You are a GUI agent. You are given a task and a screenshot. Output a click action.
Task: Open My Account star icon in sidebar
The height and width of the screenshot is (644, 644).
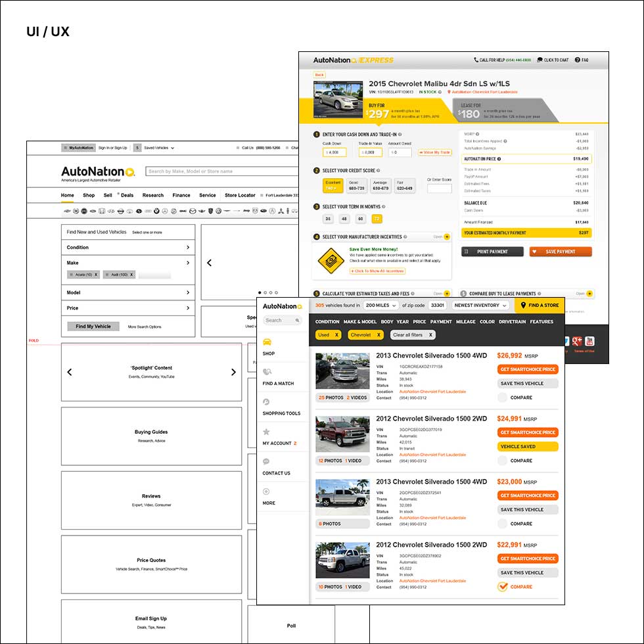pyautogui.click(x=266, y=432)
